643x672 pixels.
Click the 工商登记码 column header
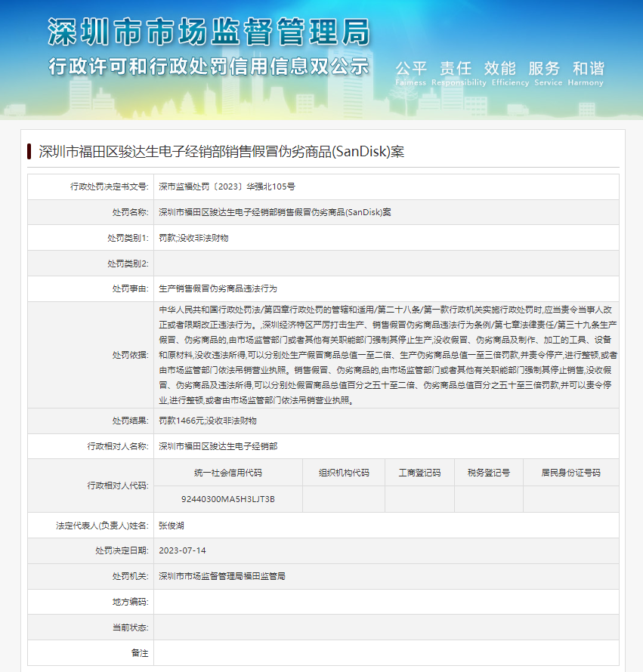(419, 473)
